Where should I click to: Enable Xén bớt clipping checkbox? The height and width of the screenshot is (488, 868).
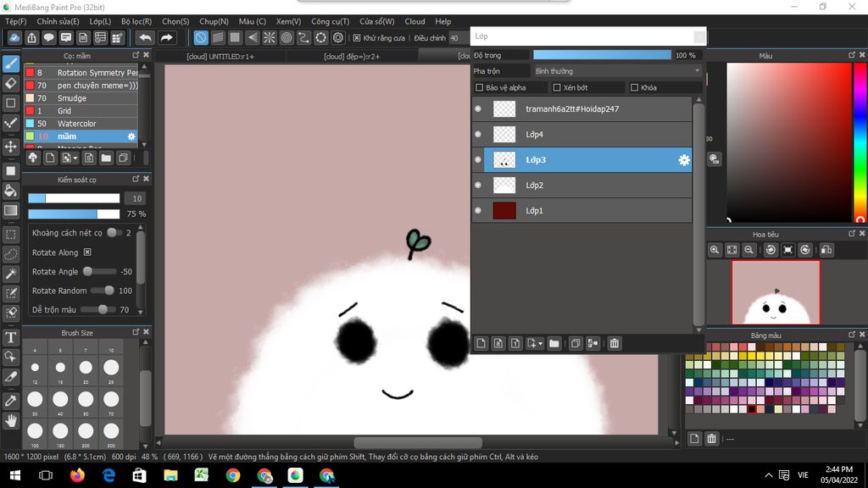pyautogui.click(x=557, y=87)
